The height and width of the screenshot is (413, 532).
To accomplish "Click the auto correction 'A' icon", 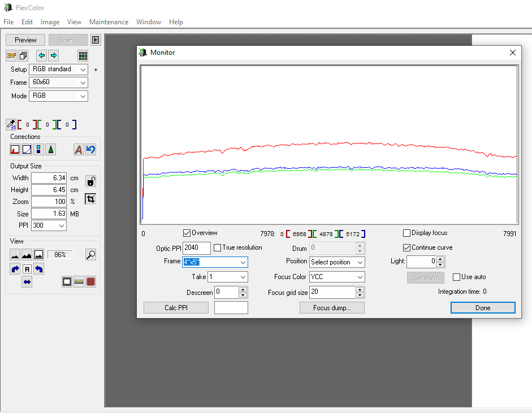I will click(x=79, y=150).
